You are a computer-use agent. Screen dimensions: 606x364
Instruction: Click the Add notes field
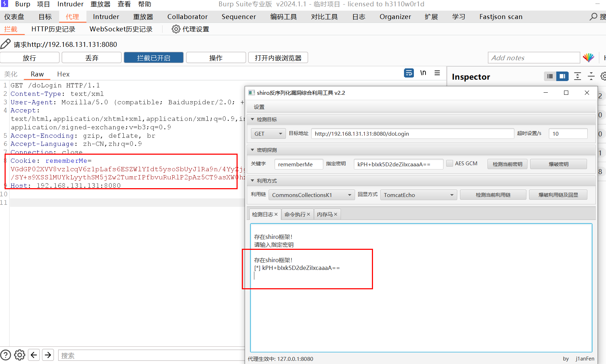534,57
